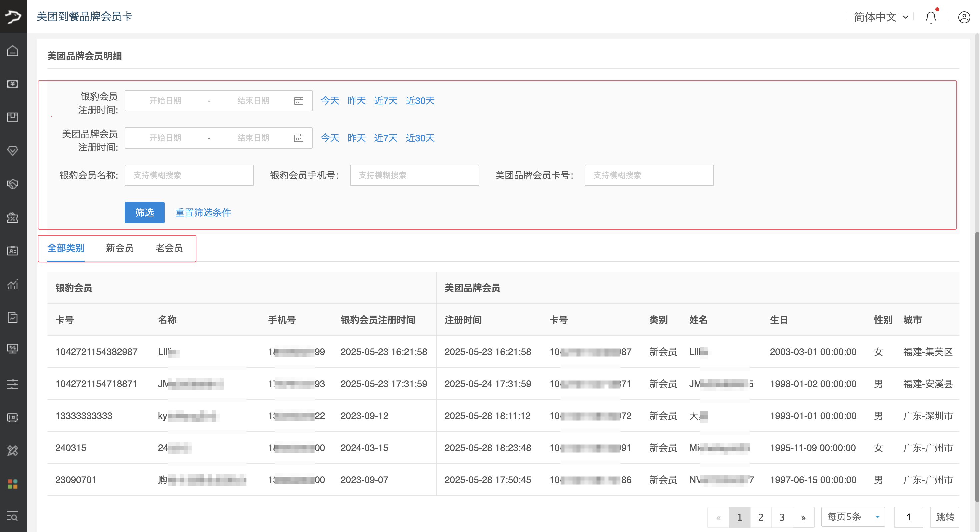This screenshot has width=980, height=532.
Task: Open the list search icon at the sidebar bottom
Action: click(x=13, y=517)
